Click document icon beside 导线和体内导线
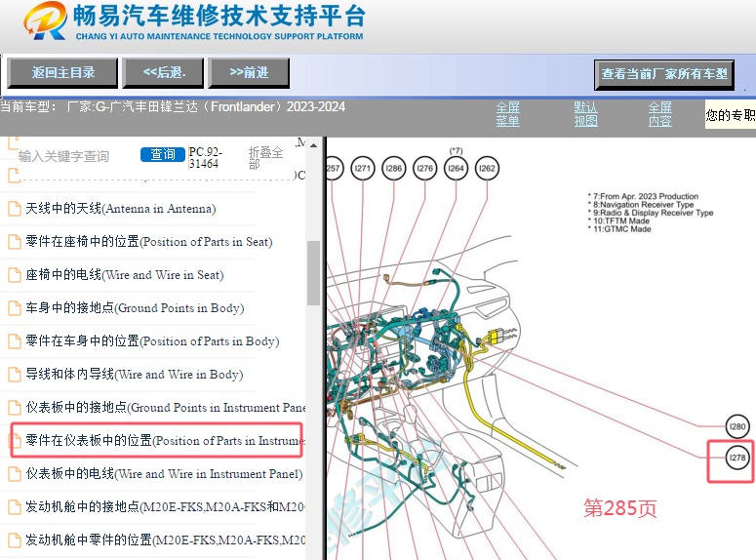The height and width of the screenshot is (560, 756). (x=15, y=375)
